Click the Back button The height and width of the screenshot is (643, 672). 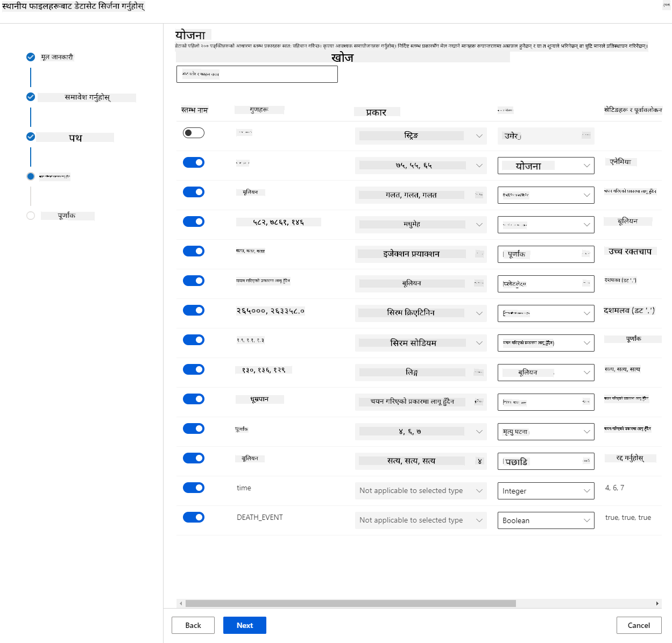pyautogui.click(x=193, y=625)
